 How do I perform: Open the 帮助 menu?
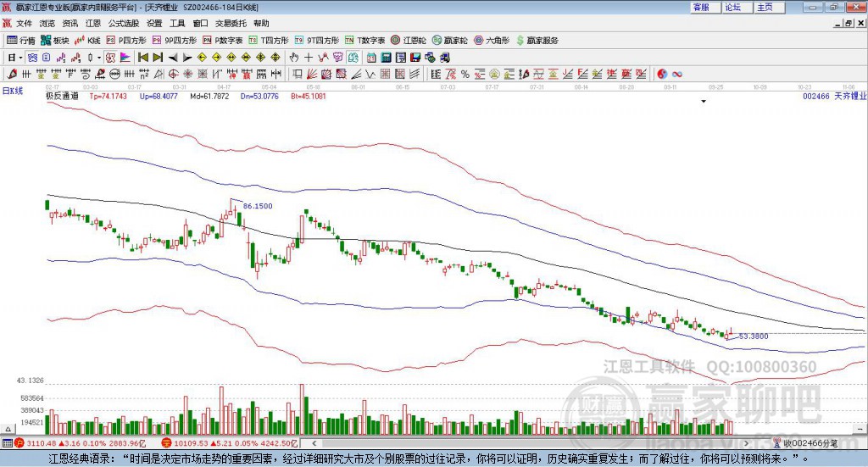point(261,23)
